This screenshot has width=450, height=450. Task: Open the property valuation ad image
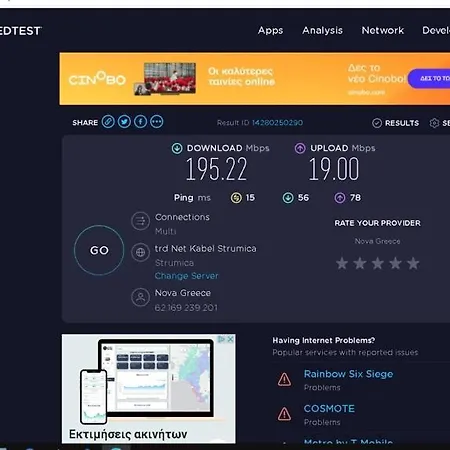[x=149, y=389]
